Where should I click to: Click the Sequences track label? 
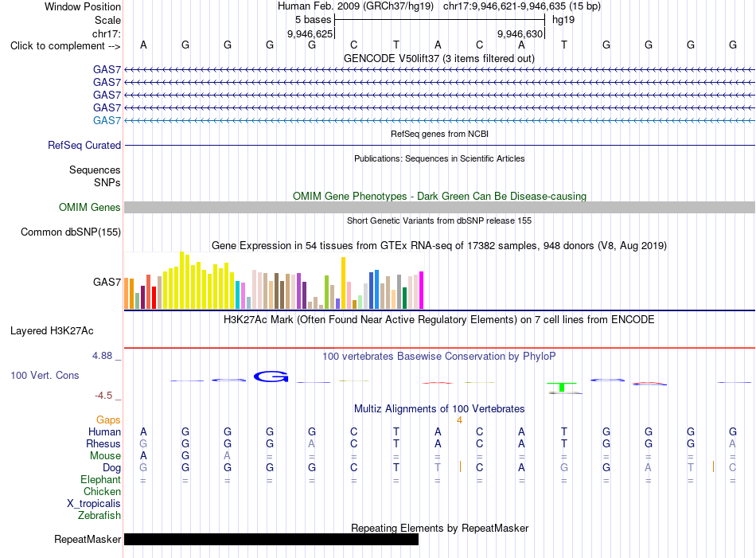[95, 170]
